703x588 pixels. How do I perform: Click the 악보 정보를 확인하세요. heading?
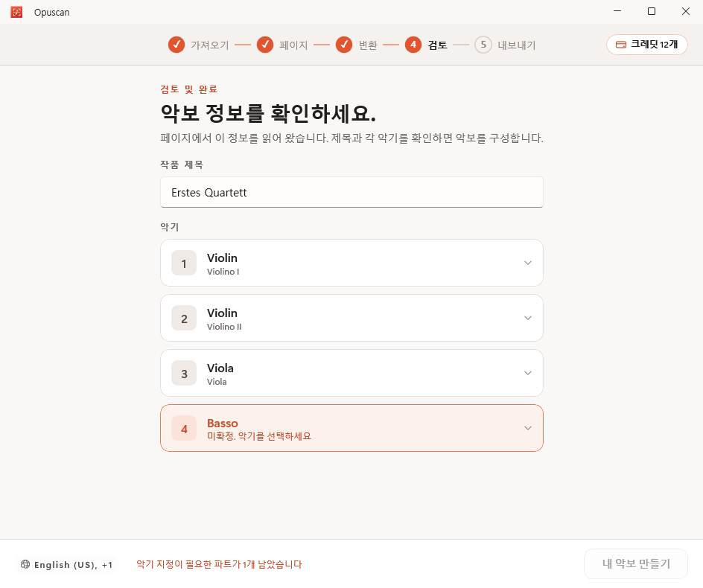coord(268,113)
